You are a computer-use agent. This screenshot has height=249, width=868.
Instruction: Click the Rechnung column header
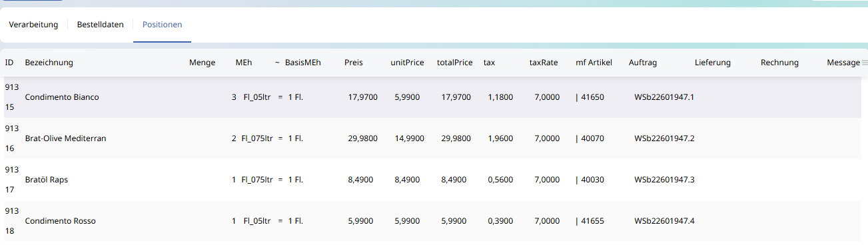(779, 63)
